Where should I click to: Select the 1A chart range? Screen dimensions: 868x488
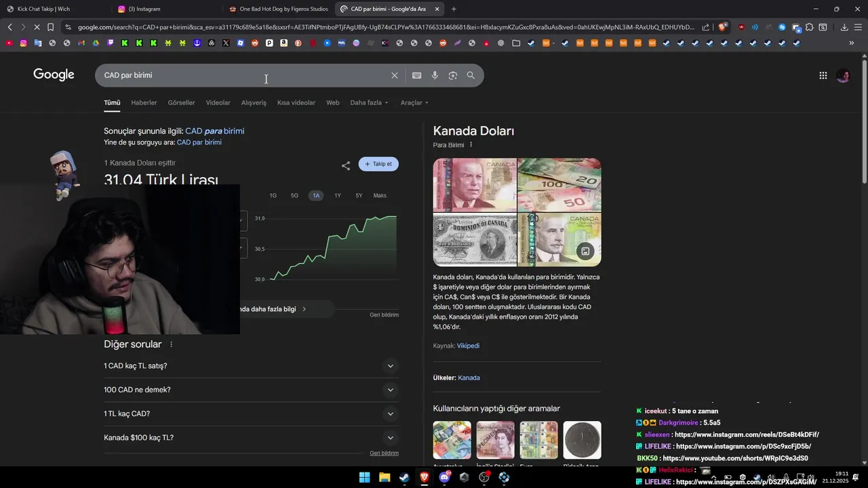coord(316,195)
